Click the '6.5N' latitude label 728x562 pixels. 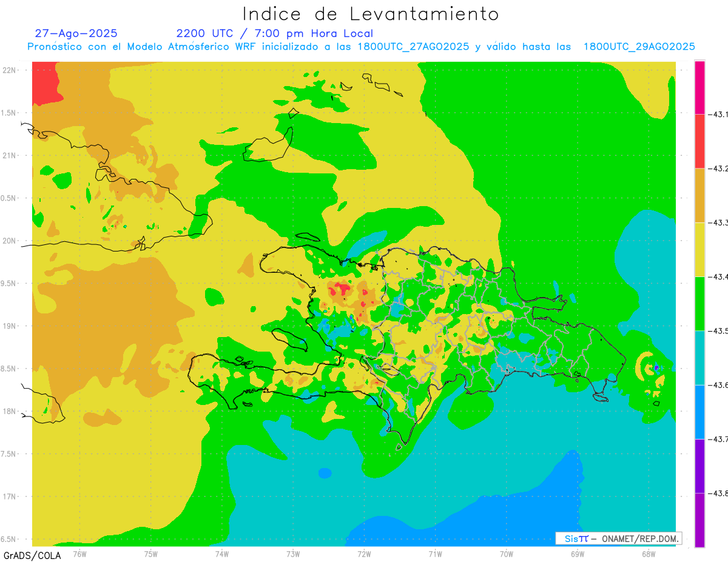tap(8, 539)
